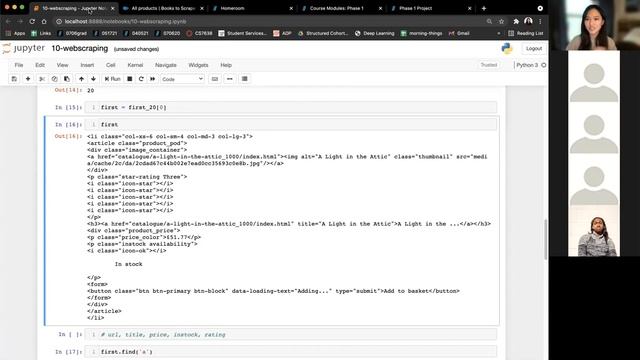Click the notebook vertical scrollbar
The width and height of the screenshot is (640, 360).
[x=545, y=240]
